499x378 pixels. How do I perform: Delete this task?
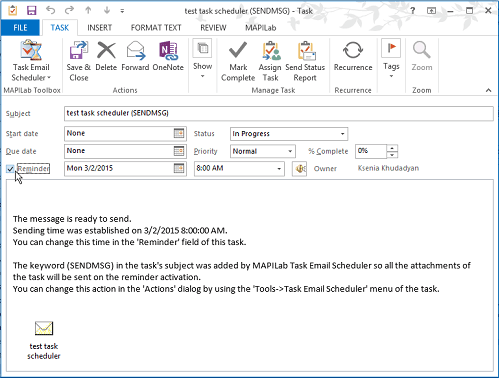(106, 57)
